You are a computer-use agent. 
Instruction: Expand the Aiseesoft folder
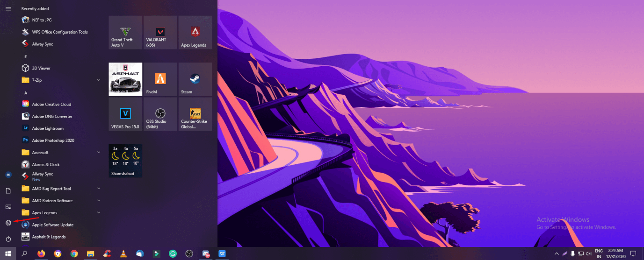pos(98,152)
